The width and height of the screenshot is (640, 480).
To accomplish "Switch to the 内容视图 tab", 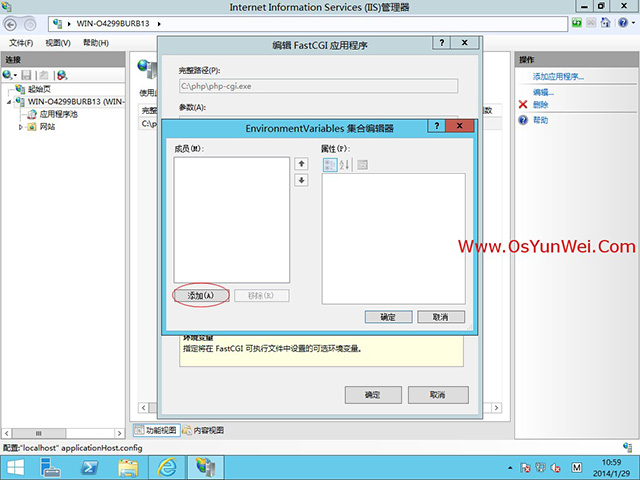I will 203,430.
